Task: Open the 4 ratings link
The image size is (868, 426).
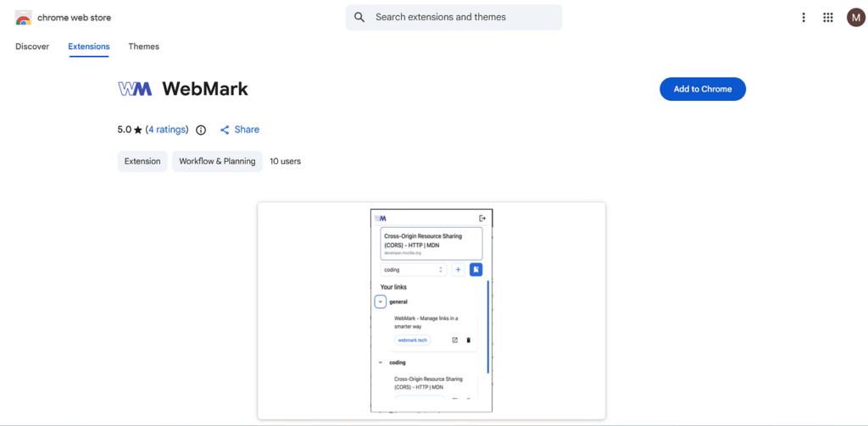Action: (167, 130)
